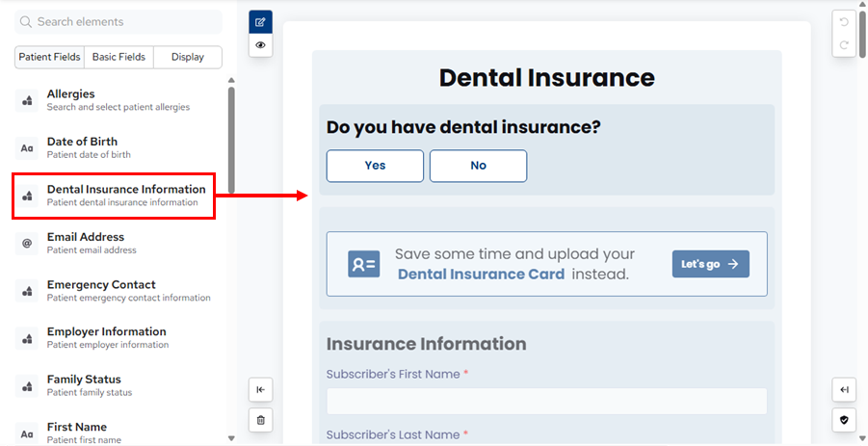Click the trash delete icon
This screenshot has height=446, width=868.
point(260,420)
